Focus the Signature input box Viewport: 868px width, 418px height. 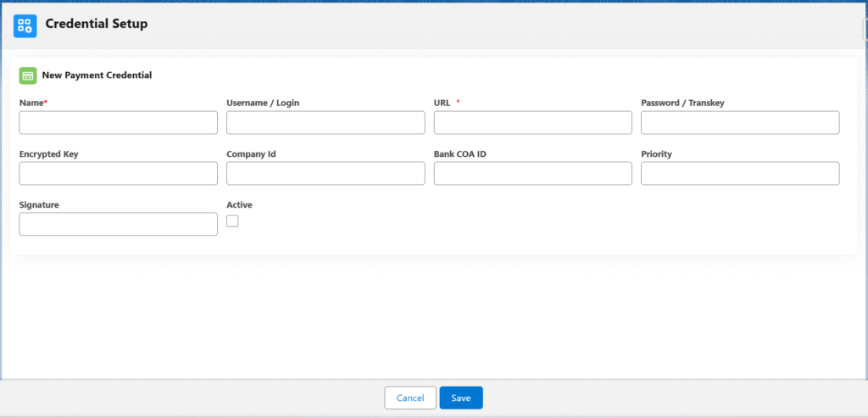click(x=118, y=224)
